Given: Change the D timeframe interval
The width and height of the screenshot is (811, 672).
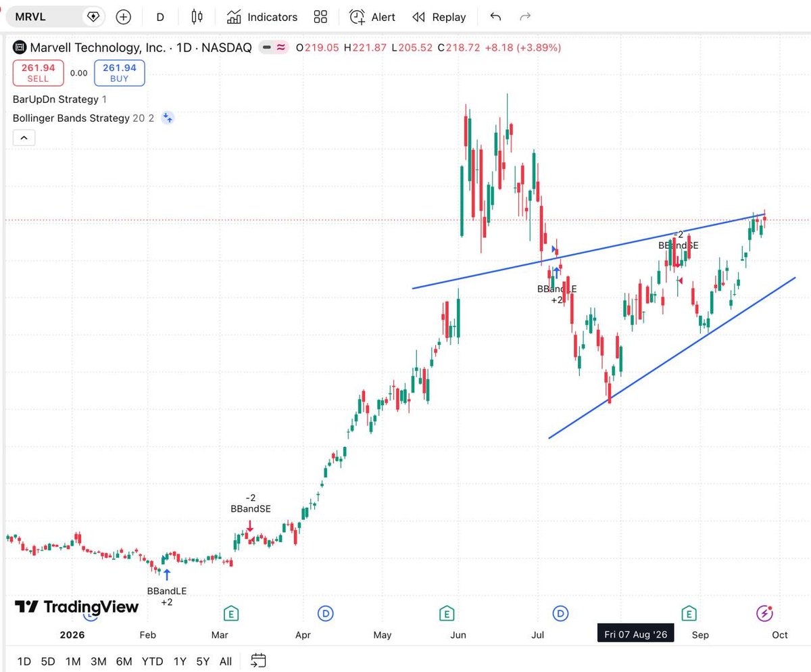Looking at the screenshot, I should click(x=160, y=17).
